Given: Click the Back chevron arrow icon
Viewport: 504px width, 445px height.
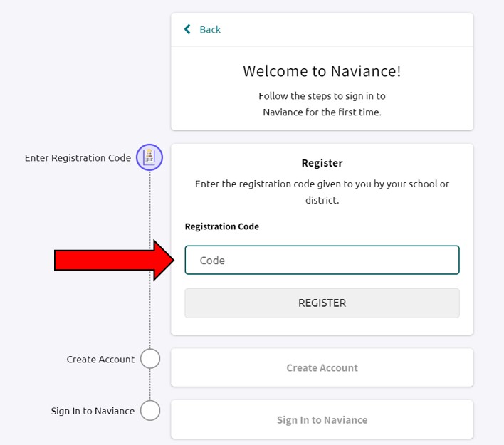Looking at the screenshot, I should point(187,29).
